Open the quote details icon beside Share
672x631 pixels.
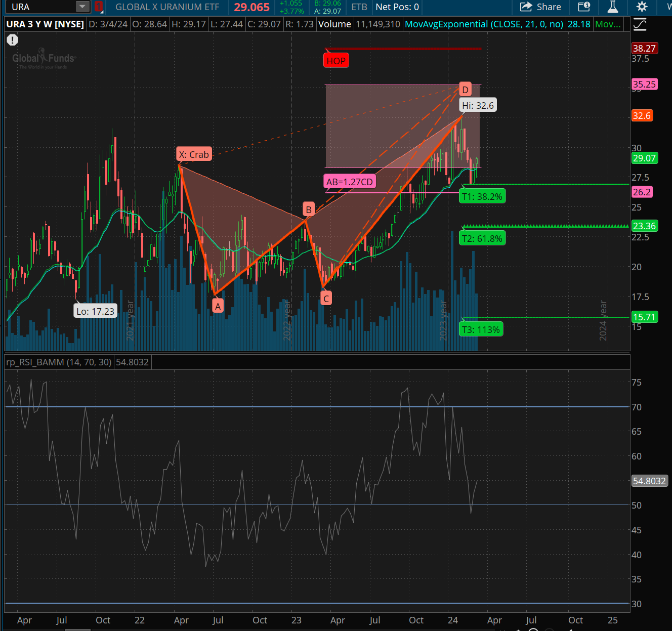coord(584,7)
